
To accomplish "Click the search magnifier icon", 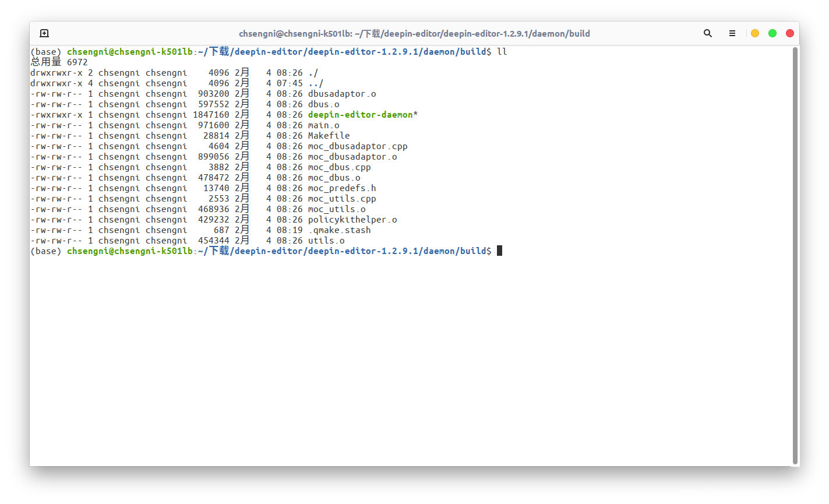I will coord(708,33).
